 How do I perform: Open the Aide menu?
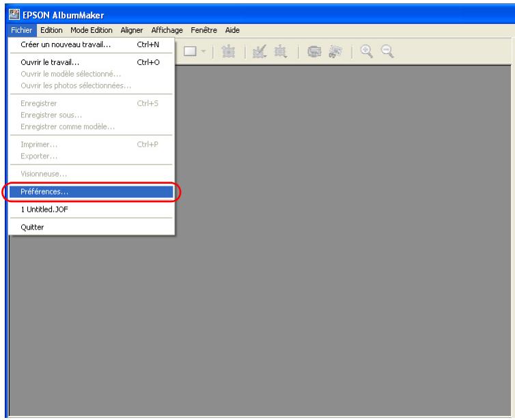coord(232,30)
